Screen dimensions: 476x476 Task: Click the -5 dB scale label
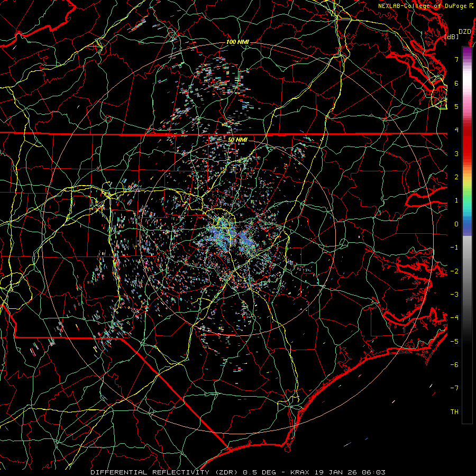pyautogui.click(x=454, y=341)
